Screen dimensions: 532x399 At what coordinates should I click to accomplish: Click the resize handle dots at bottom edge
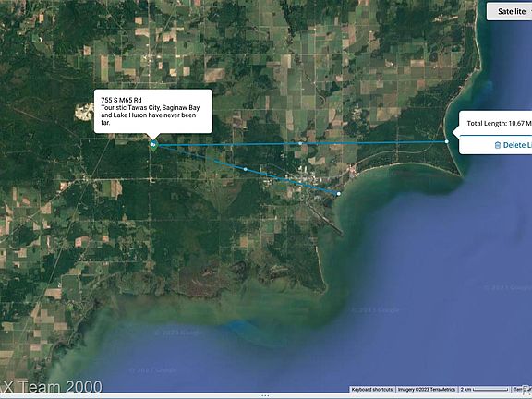[265, 395]
